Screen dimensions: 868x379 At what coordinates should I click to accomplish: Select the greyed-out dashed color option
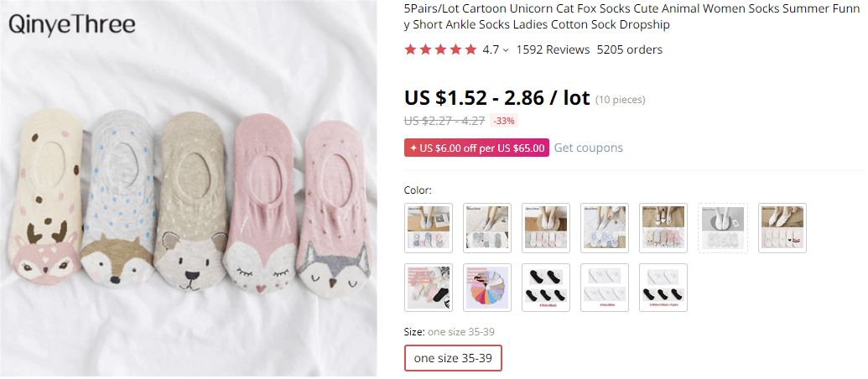pos(722,227)
